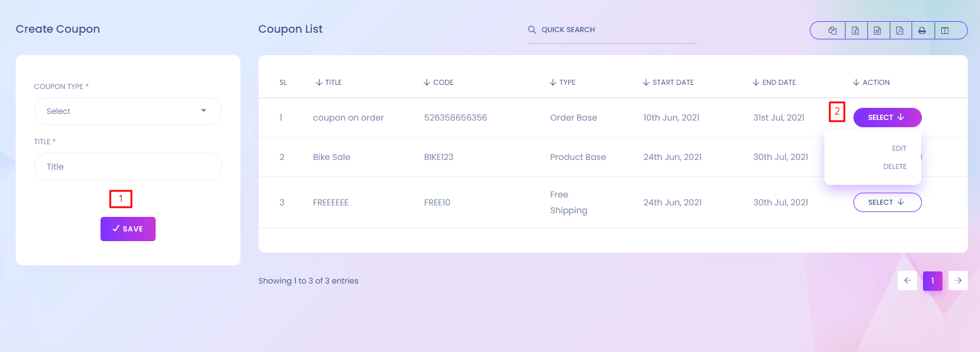Screen dimensions: 980x352
Task: Print the coupon list
Action: (x=922, y=30)
